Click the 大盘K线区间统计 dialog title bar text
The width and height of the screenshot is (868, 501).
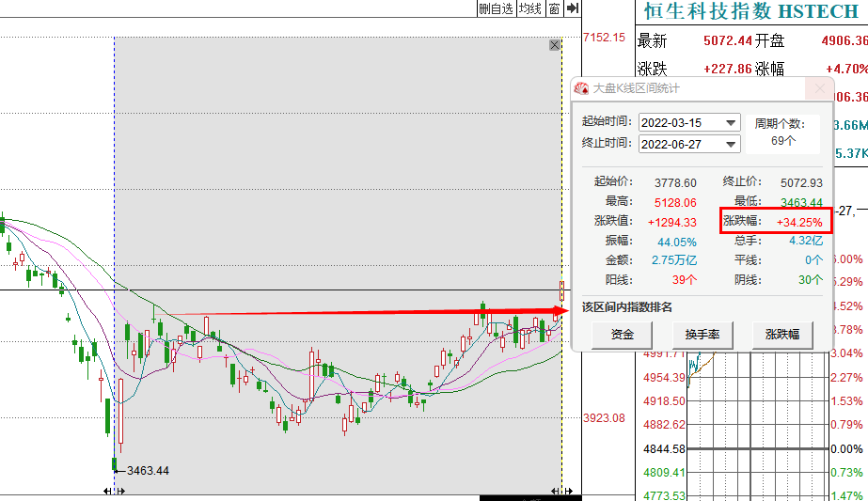(x=636, y=88)
